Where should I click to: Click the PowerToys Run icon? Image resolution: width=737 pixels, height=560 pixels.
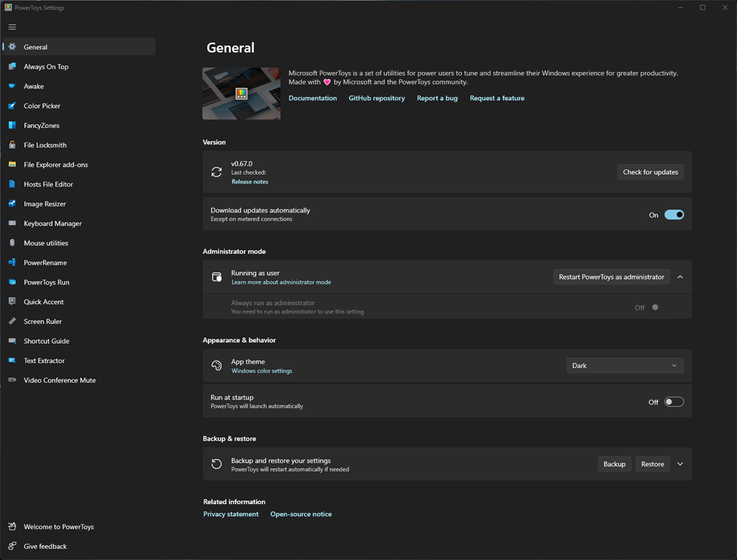[12, 282]
